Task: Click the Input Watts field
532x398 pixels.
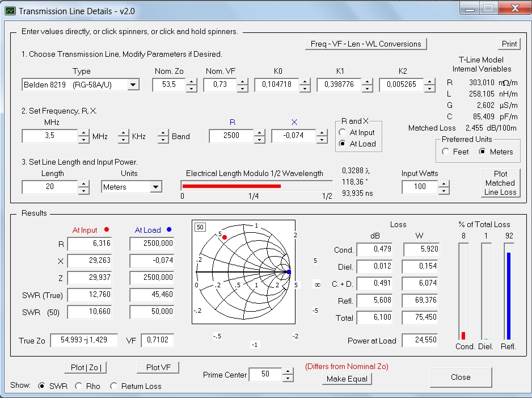Action: pos(420,187)
